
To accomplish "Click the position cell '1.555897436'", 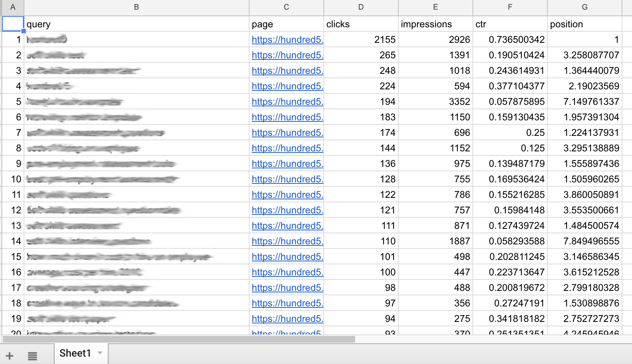I will point(585,164).
